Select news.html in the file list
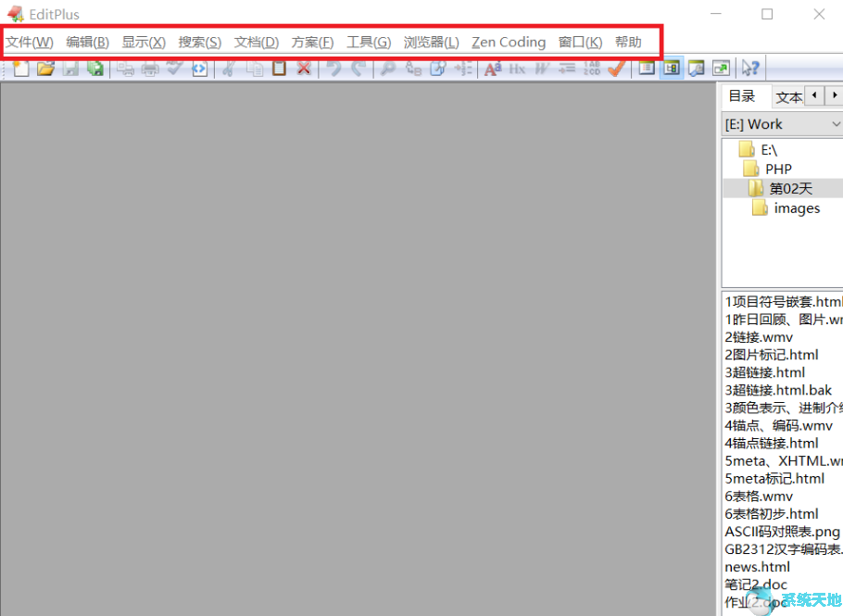The width and height of the screenshot is (843, 616). 758,567
